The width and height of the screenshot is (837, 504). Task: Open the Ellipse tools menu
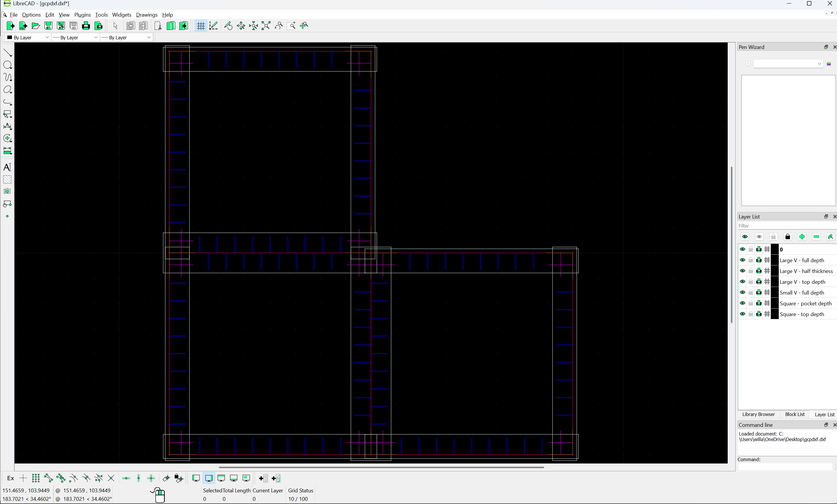8,90
